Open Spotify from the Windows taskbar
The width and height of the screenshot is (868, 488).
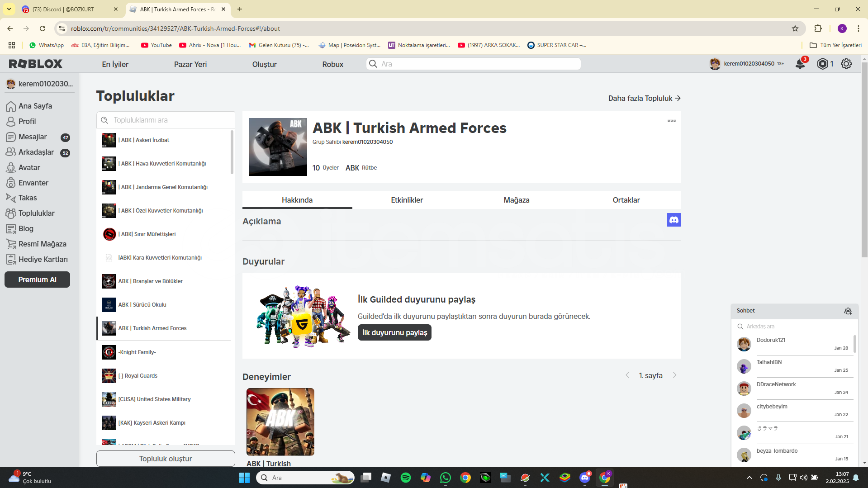click(406, 478)
